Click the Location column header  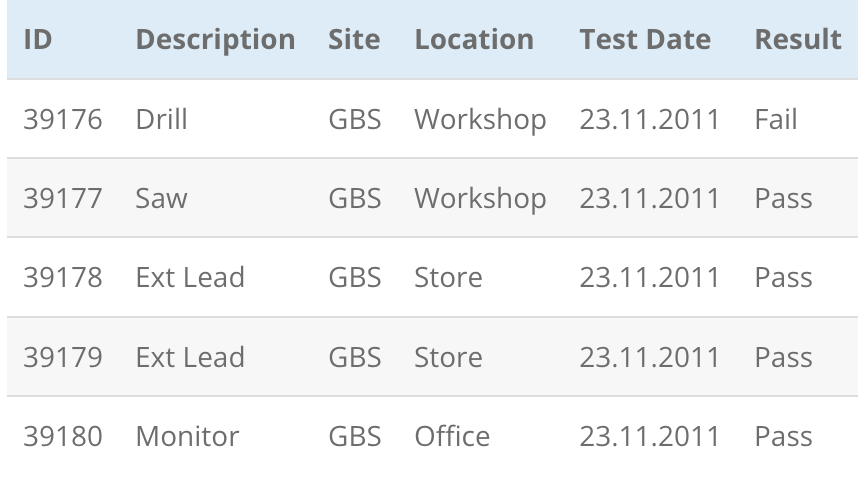(x=474, y=39)
